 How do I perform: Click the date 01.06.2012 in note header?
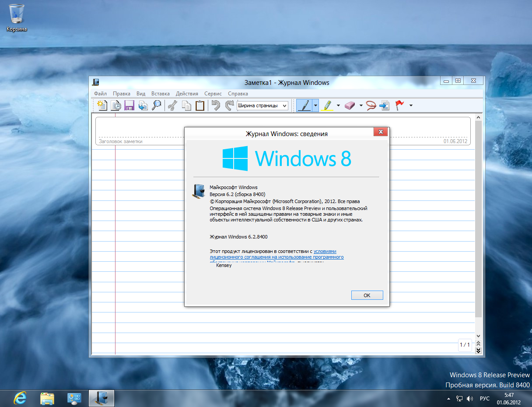pyautogui.click(x=455, y=141)
